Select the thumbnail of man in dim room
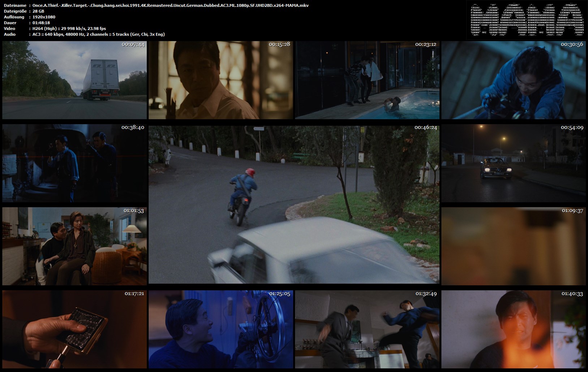The width and height of the screenshot is (588, 372). point(221,80)
